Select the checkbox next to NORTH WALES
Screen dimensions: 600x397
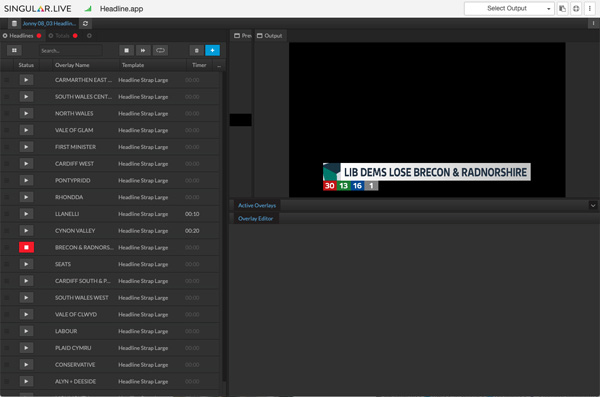[7, 114]
